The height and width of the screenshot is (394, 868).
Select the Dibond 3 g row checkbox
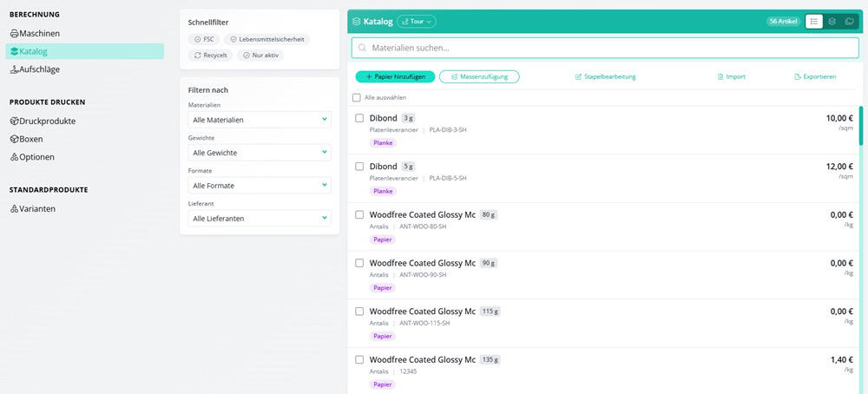(x=359, y=118)
